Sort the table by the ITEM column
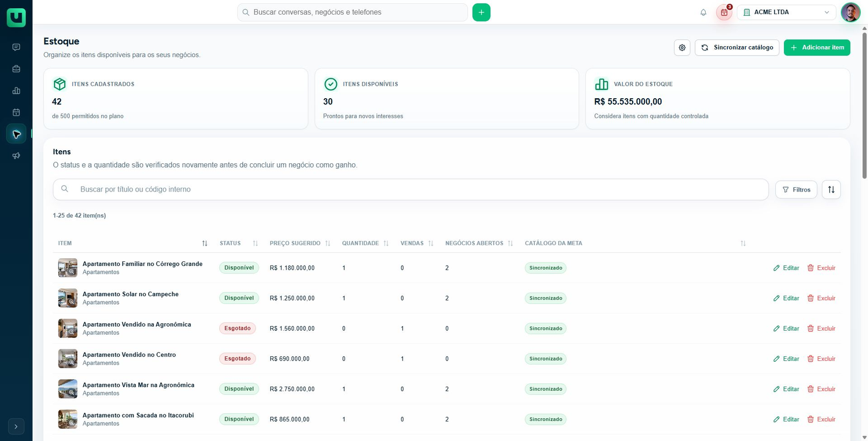 click(205, 244)
